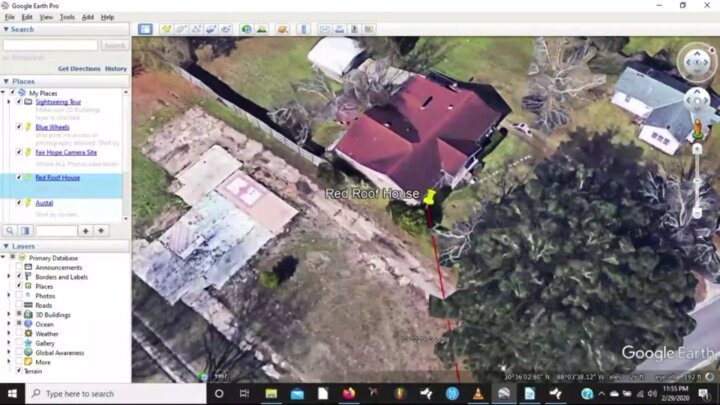The height and width of the screenshot is (405, 720).
Task: Expand the Global Awareness layer node
Action: 9,352
